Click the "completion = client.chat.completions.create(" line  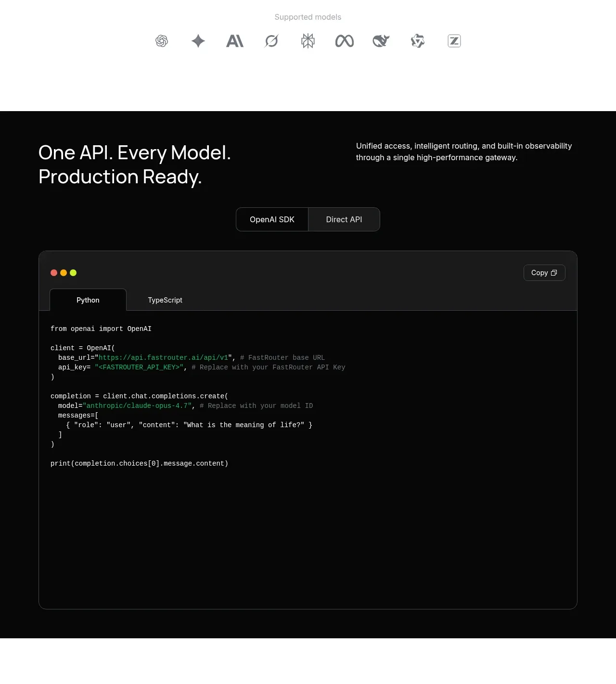pyautogui.click(x=140, y=396)
